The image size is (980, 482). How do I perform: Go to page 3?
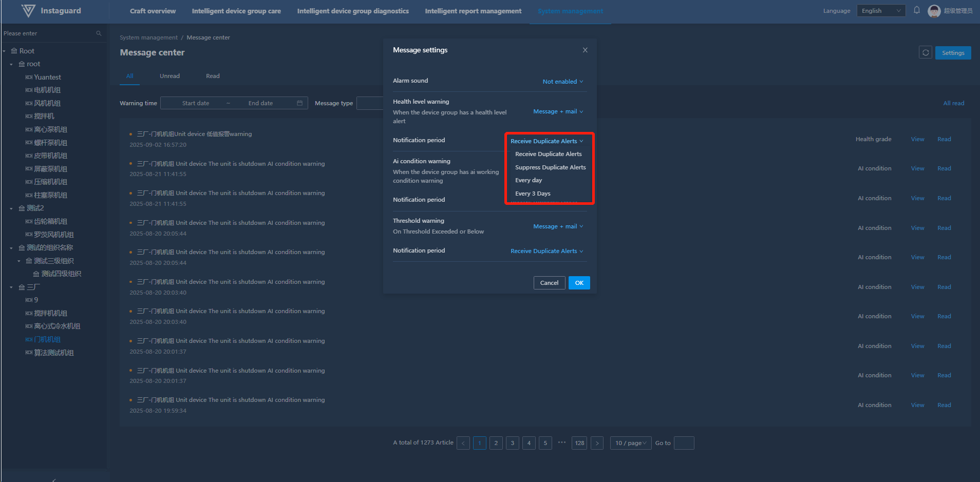(513, 443)
